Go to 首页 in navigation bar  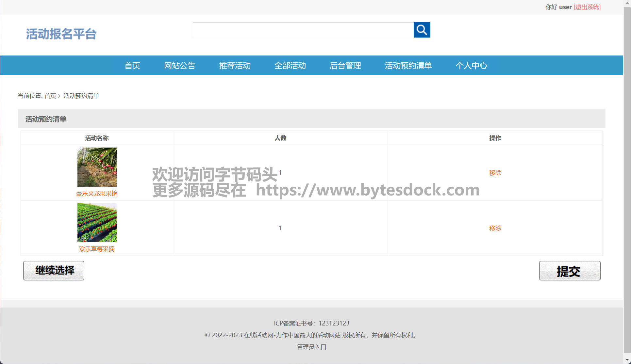pos(132,66)
